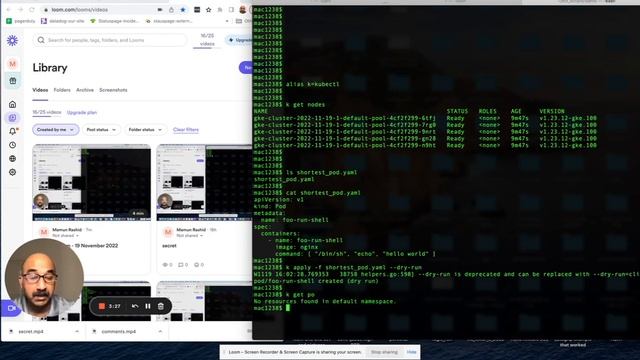Click the Loom search input field
Screen dimensions: 640x360
[x=110, y=40]
